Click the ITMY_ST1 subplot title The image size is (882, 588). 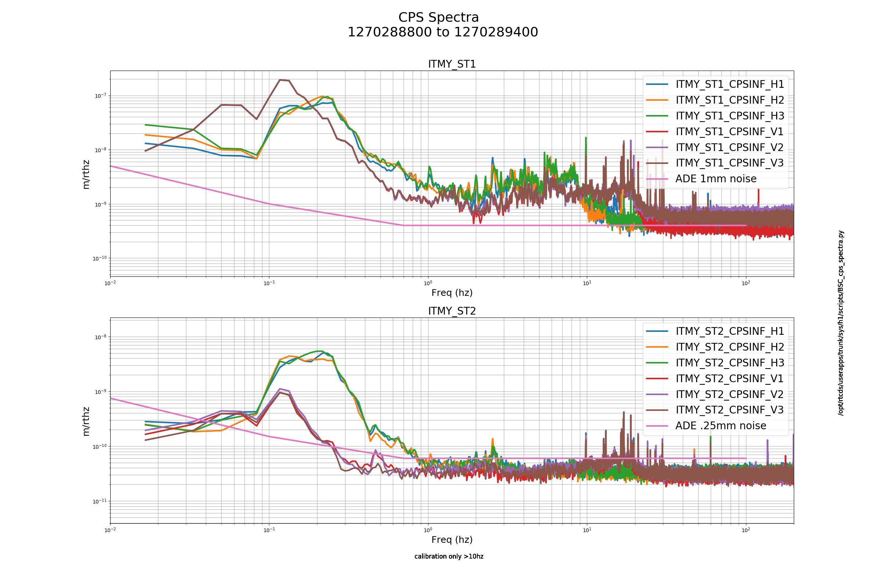[x=452, y=64]
